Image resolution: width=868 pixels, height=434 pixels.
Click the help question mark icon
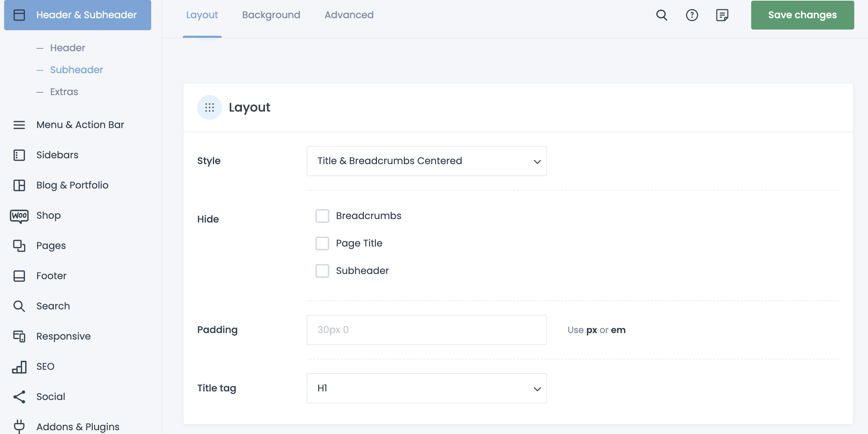click(692, 14)
